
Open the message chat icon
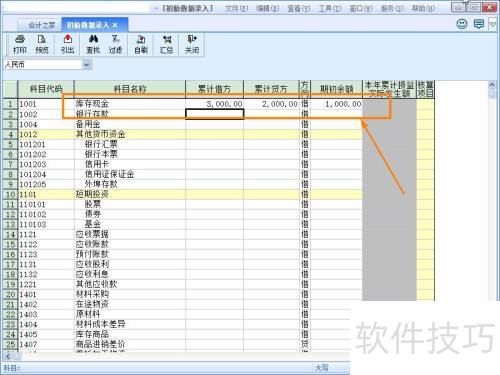tap(479, 24)
